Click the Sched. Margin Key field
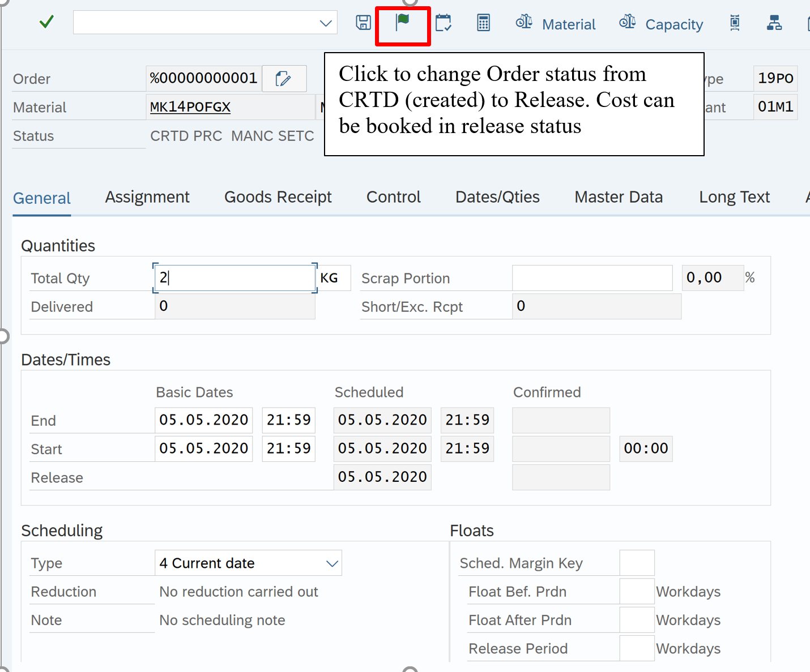810x672 pixels. point(637,563)
